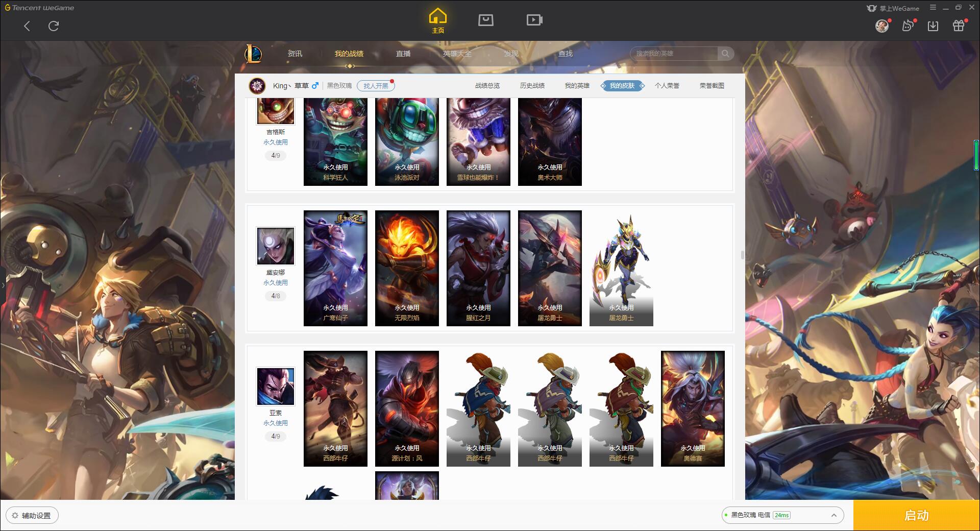
Task: Focus the 搜索我的英雄 search field
Action: click(x=674, y=54)
